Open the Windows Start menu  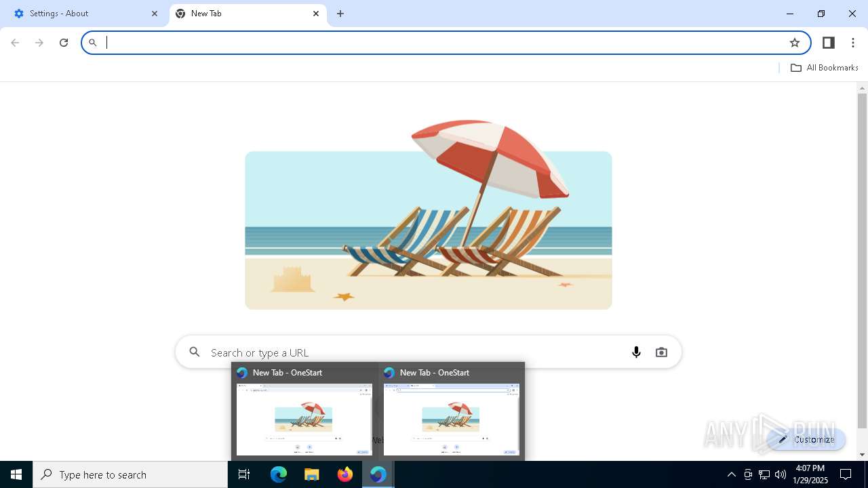tap(16, 474)
